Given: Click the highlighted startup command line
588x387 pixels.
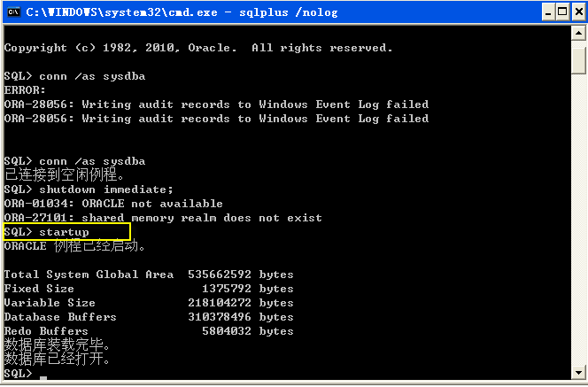Looking at the screenshot, I should [x=66, y=232].
